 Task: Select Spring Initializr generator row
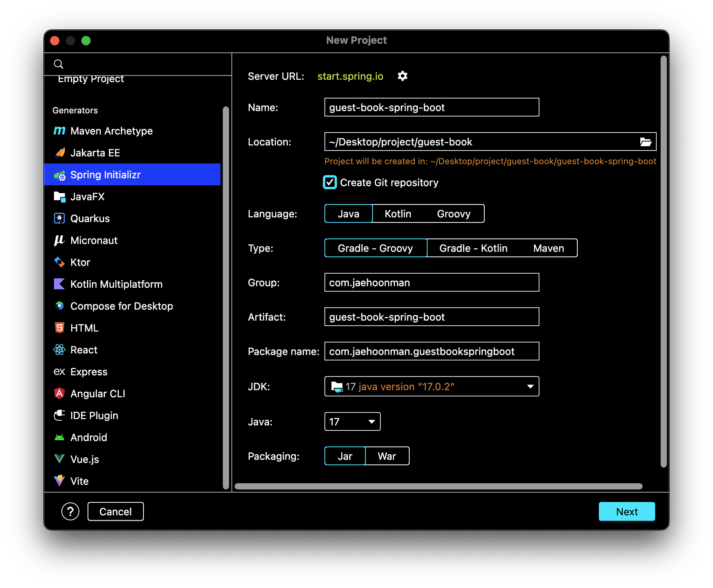(x=132, y=175)
